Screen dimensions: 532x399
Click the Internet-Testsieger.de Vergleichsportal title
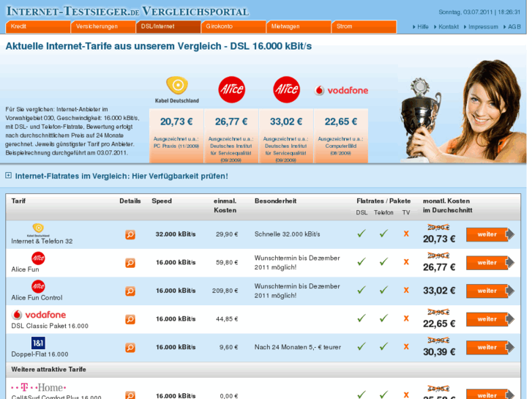point(127,11)
